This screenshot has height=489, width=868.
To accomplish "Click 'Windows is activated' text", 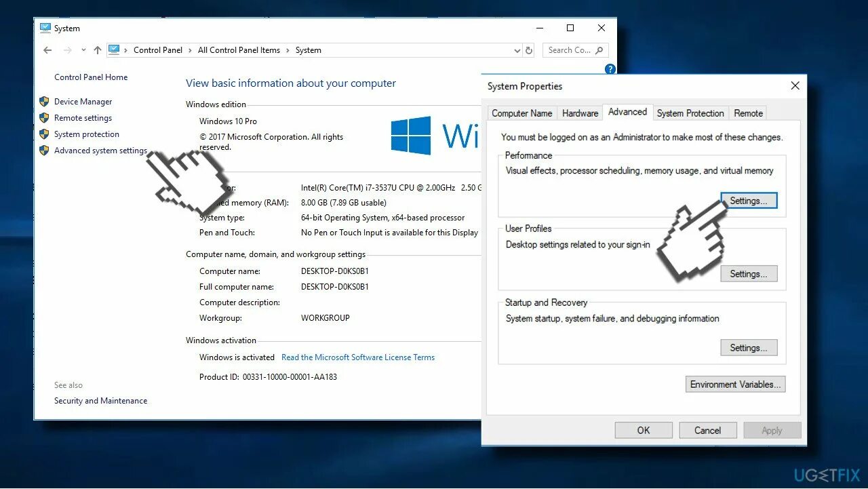I will click(x=237, y=357).
